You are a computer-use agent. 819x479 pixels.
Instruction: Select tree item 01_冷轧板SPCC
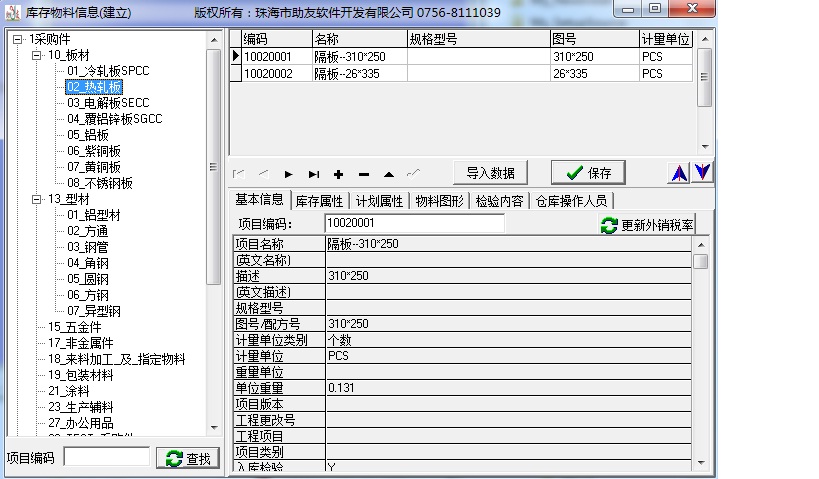(x=108, y=71)
